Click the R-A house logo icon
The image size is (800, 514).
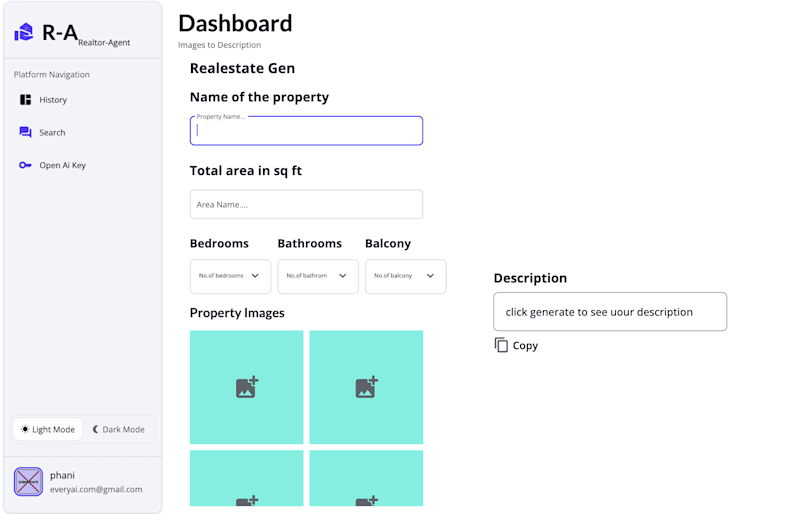(23, 32)
